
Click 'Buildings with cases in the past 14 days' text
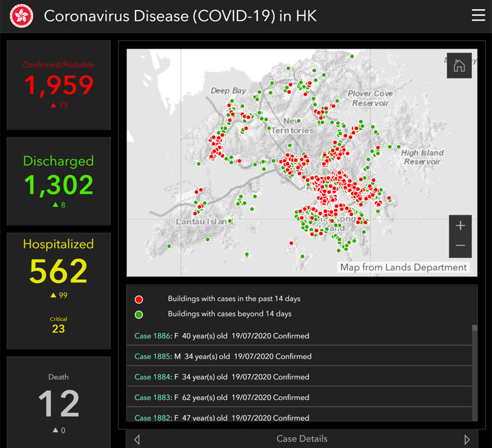[x=234, y=298]
